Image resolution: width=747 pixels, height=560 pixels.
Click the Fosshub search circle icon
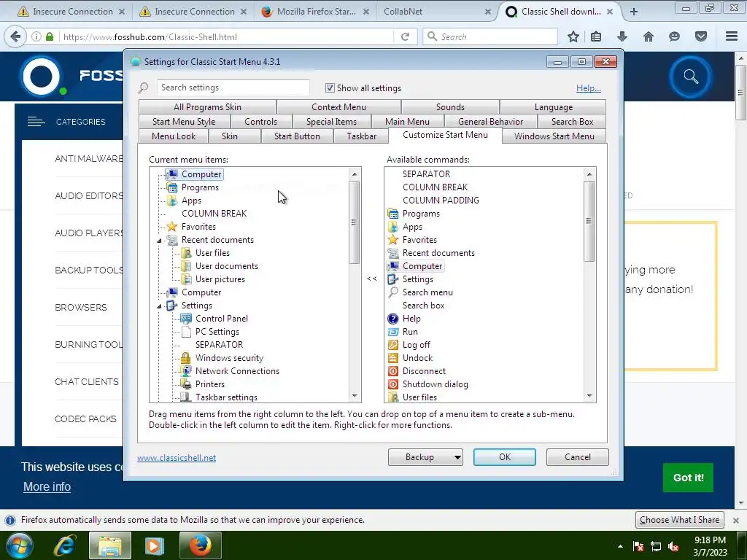690,77
